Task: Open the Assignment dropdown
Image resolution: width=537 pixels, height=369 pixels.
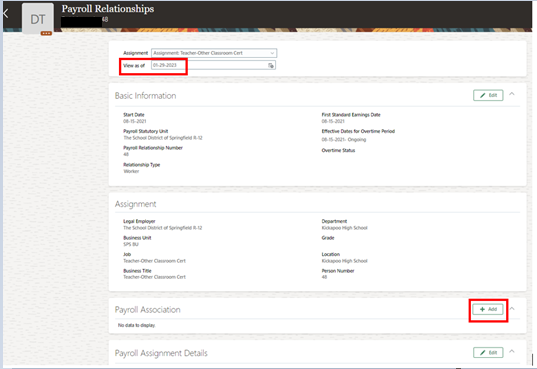Action: (214, 53)
